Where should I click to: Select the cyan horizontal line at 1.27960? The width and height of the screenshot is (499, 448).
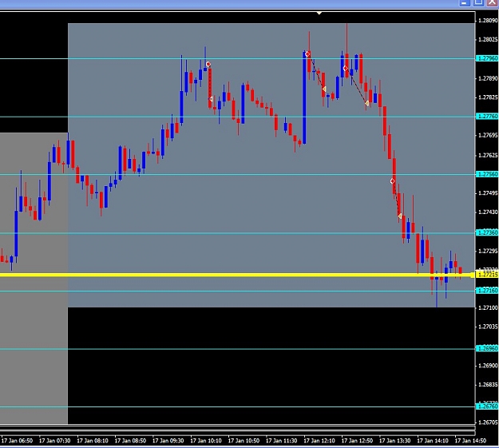(x=237, y=58)
